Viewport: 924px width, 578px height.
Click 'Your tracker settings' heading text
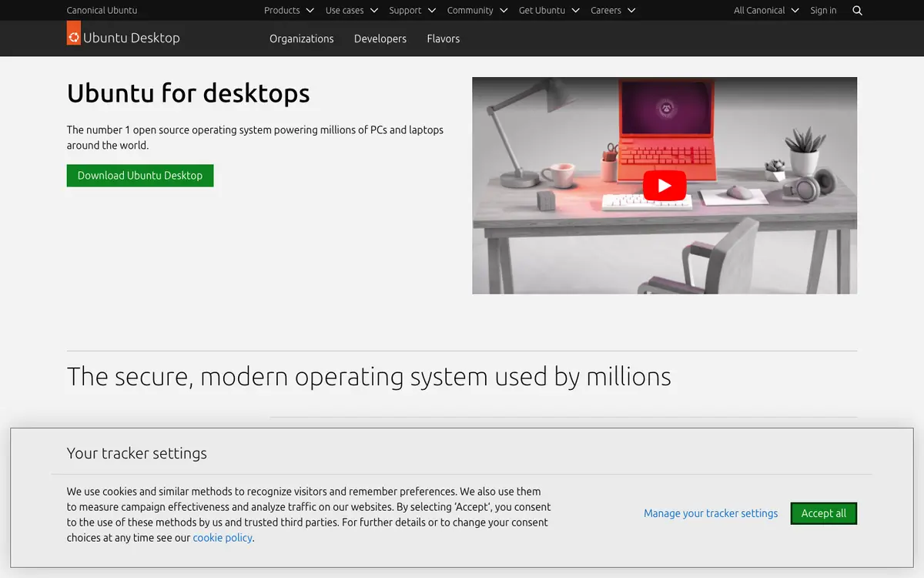tap(137, 453)
